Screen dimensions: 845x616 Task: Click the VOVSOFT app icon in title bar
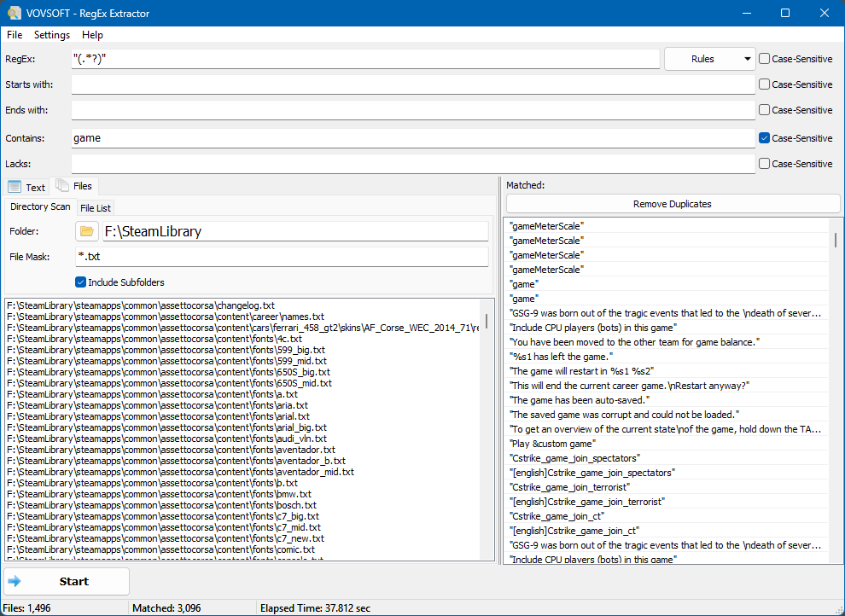(x=14, y=13)
